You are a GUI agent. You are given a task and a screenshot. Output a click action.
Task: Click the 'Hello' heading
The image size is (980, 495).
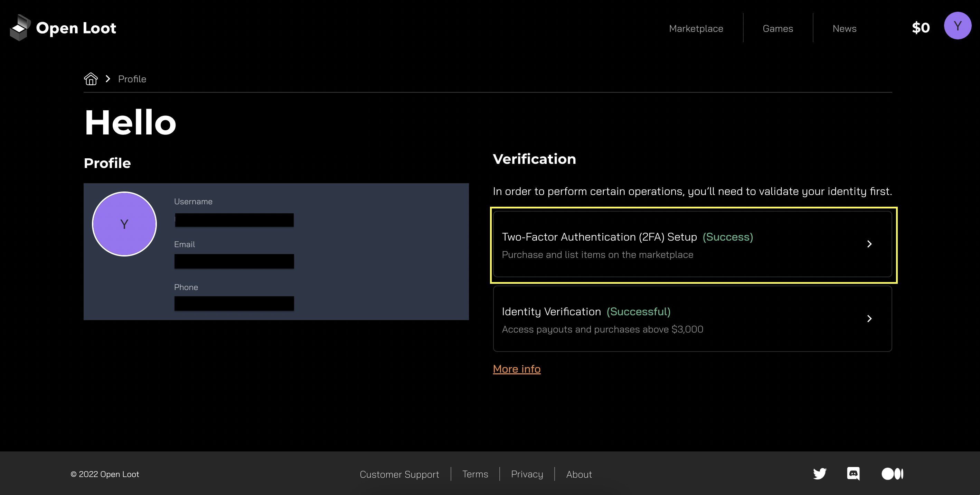click(130, 122)
